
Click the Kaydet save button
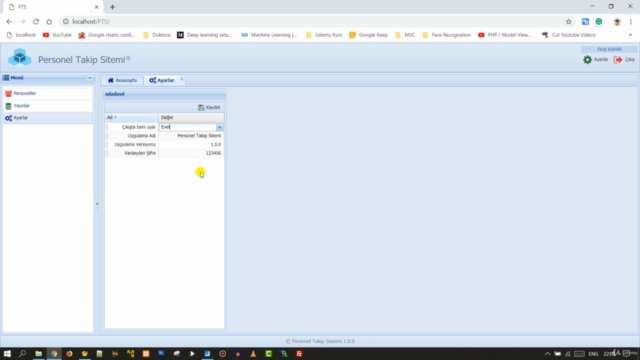pos(209,107)
